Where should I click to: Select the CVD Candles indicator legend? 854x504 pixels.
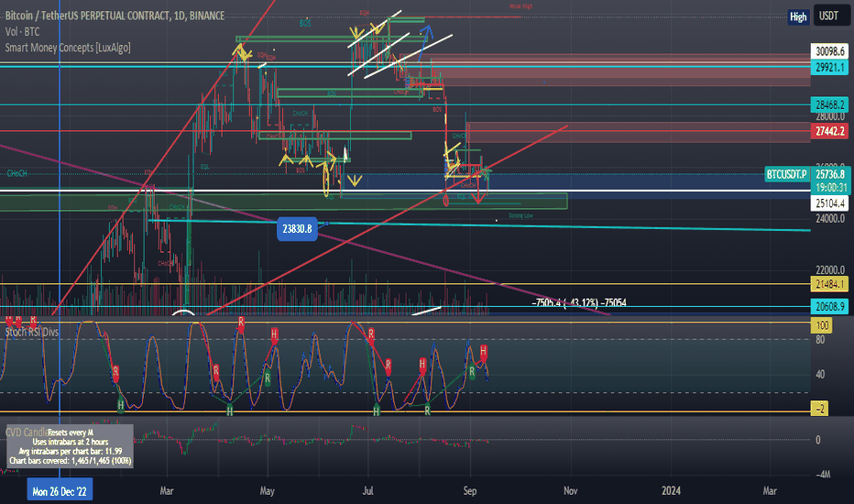pos(27,433)
